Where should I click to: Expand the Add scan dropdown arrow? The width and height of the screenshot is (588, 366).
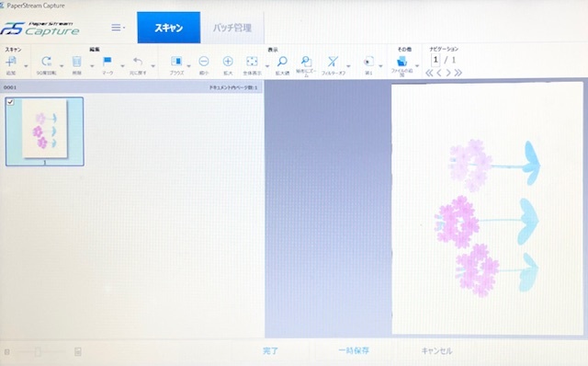(26, 66)
